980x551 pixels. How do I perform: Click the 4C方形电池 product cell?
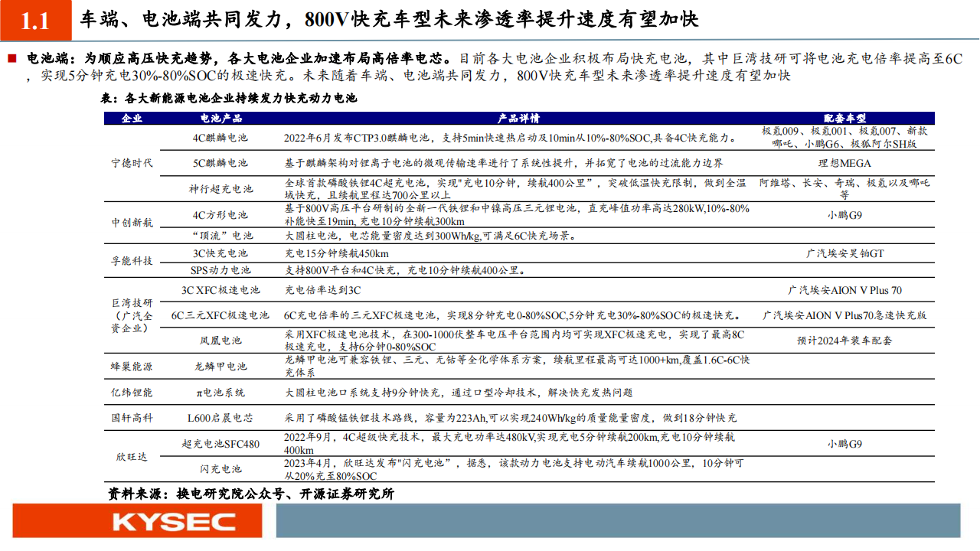point(220,214)
